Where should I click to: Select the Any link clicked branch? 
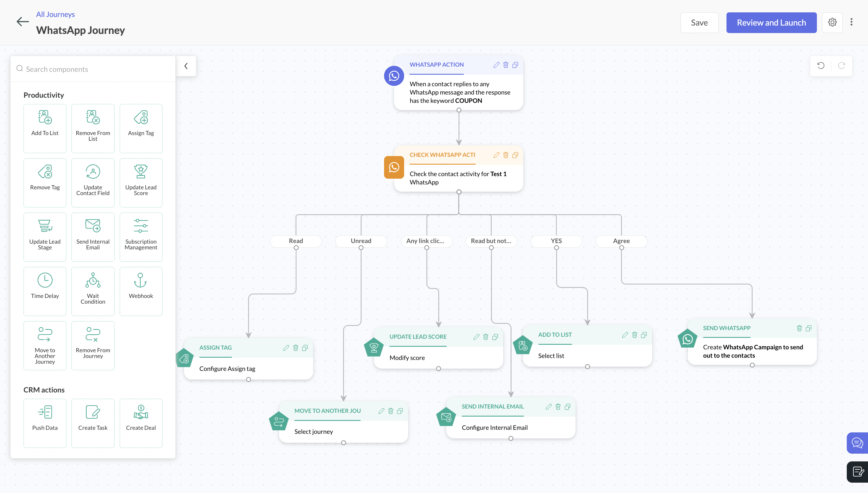[x=426, y=241]
